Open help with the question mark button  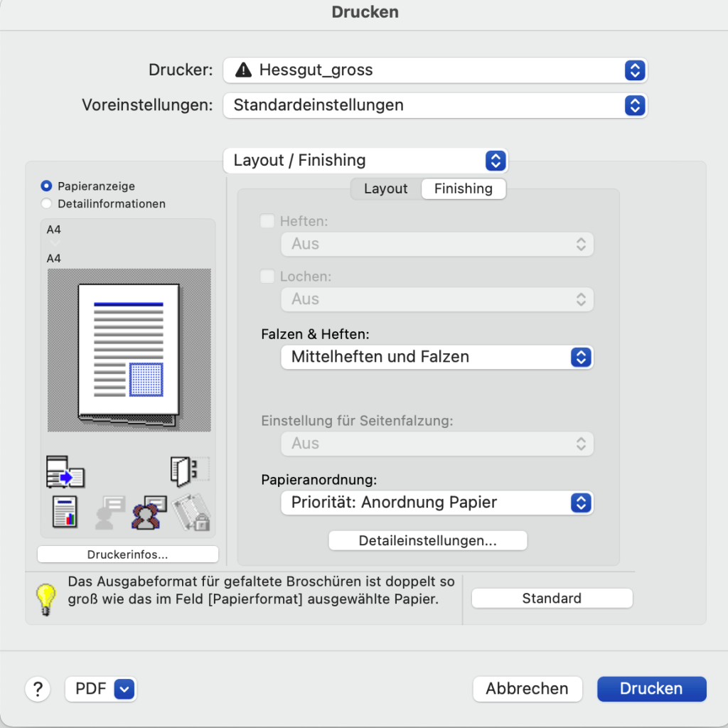(38, 689)
